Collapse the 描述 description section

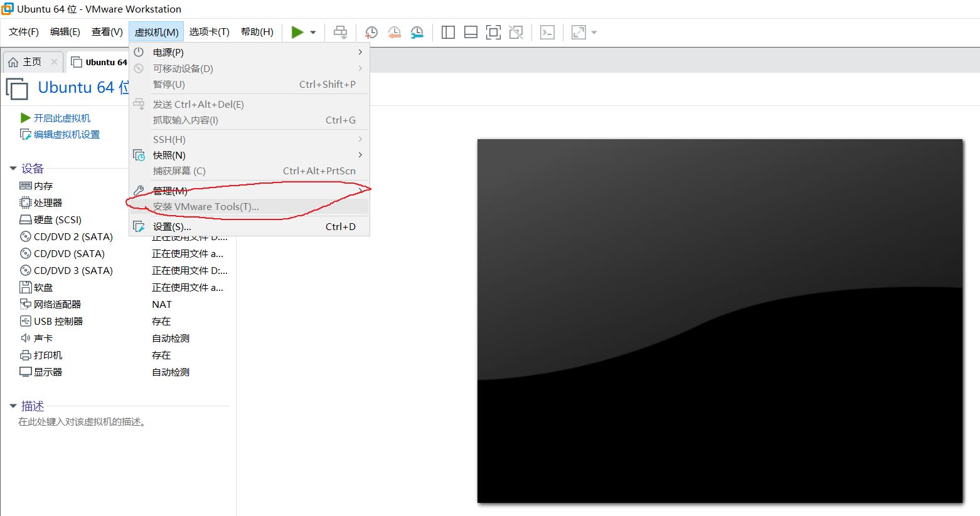click(x=13, y=406)
